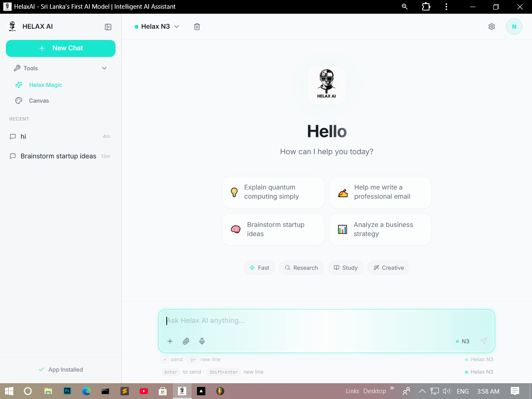Click the Cortana circle on the taskbar

pyautogui.click(x=28, y=391)
